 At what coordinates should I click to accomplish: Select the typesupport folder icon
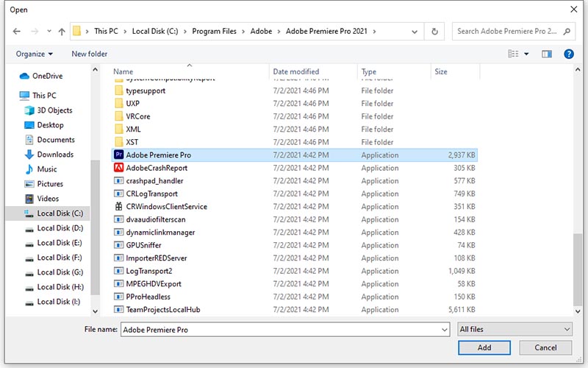tap(119, 91)
